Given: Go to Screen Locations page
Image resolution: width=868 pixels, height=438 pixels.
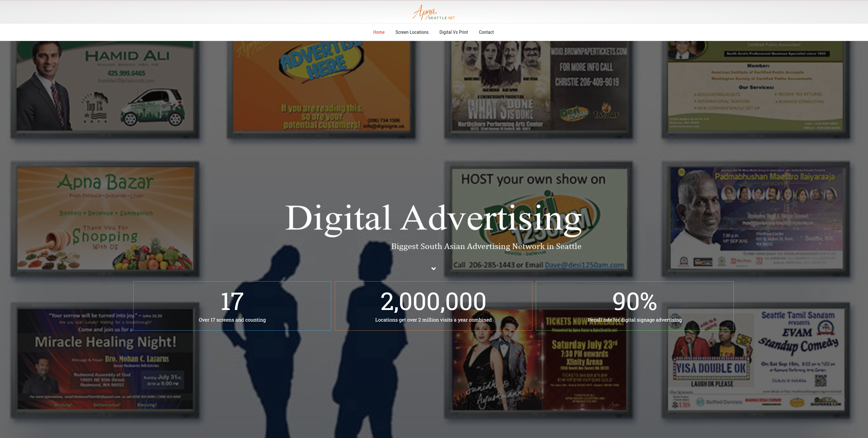Looking at the screenshot, I should [x=412, y=32].
